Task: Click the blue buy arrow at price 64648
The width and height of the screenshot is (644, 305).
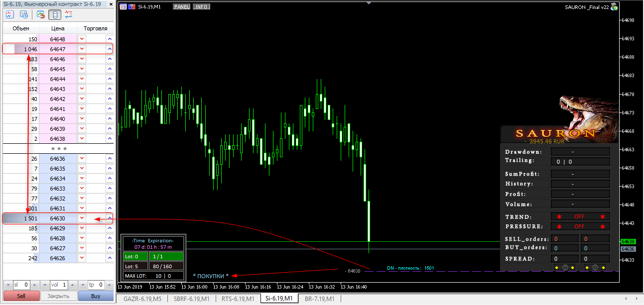Action: coord(109,39)
